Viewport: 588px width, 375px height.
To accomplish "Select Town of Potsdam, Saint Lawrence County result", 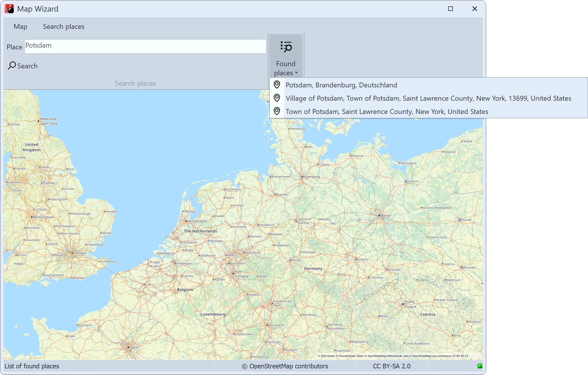I will (x=387, y=111).
